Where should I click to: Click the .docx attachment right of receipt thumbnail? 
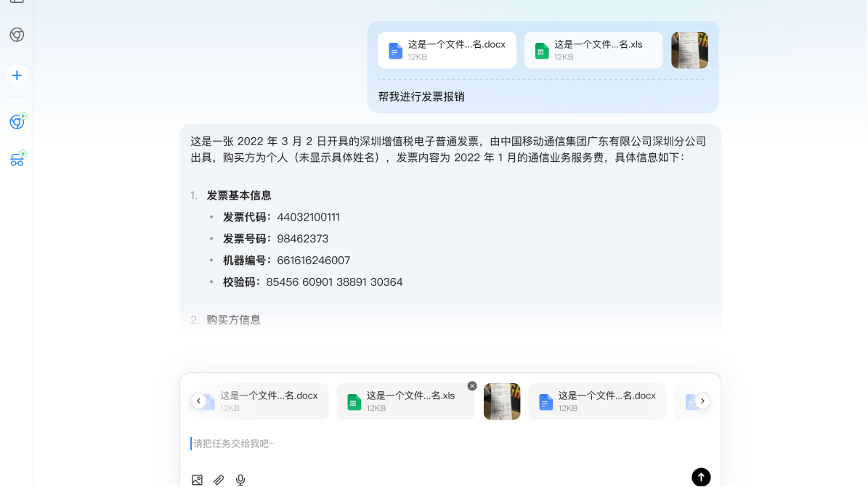597,401
